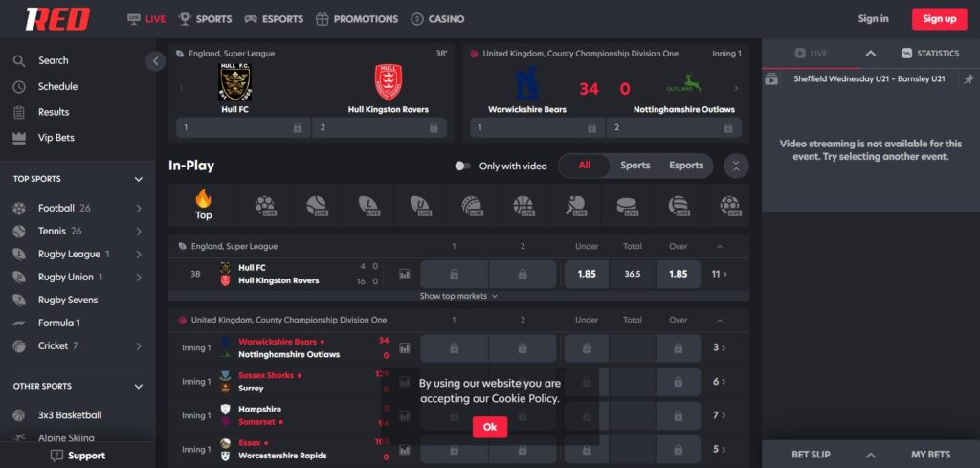Select the All filter pill
The image size is (980, 468).
(584, 166)
